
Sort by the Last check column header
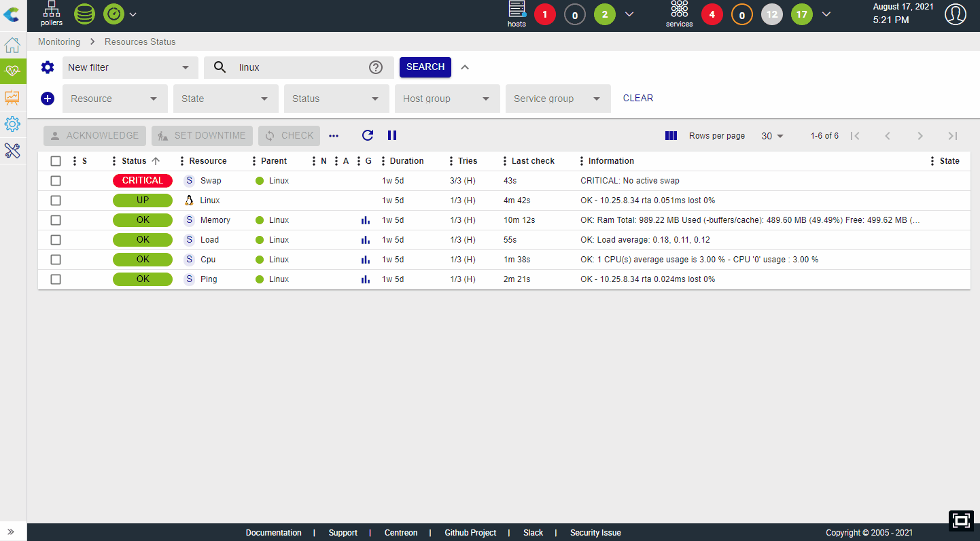(x=533, y=161)
